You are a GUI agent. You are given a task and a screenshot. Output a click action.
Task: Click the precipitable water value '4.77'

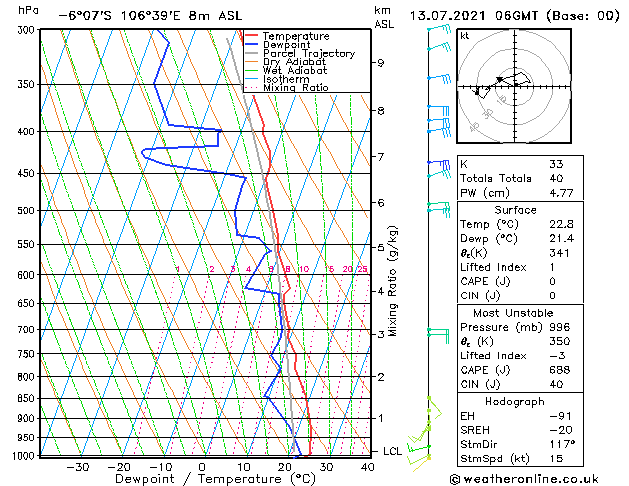tap(561, 193)
